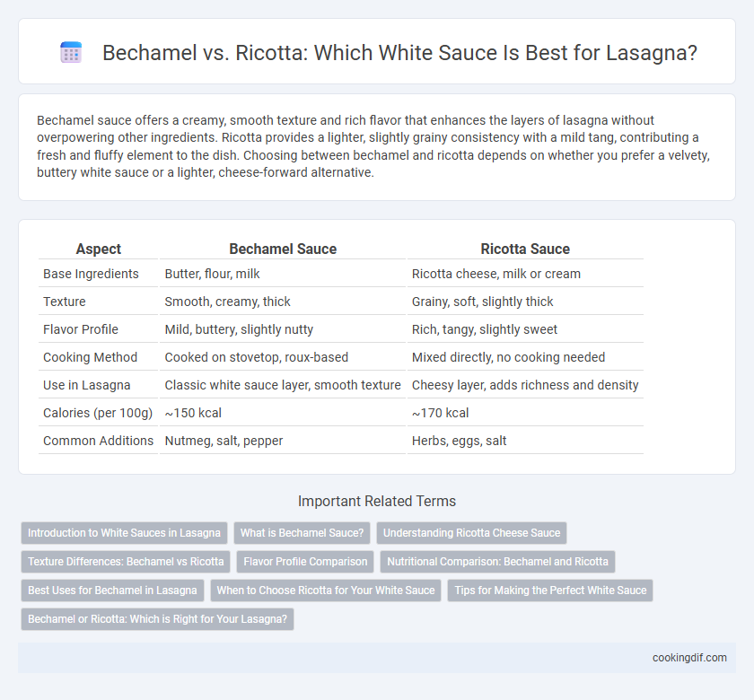This screenshot has width=754, height=700.
Task: Click the '~150 kcal' value
Action: point(193,413)
